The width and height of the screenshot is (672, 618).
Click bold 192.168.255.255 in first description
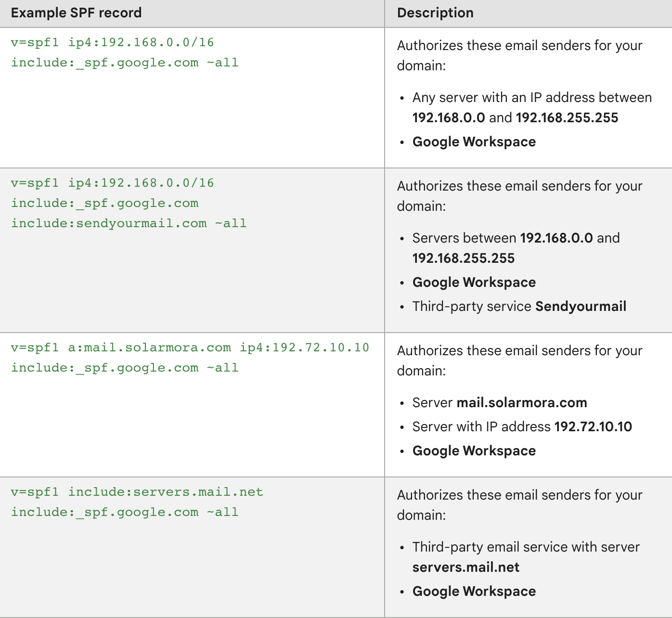click(567, 118)
